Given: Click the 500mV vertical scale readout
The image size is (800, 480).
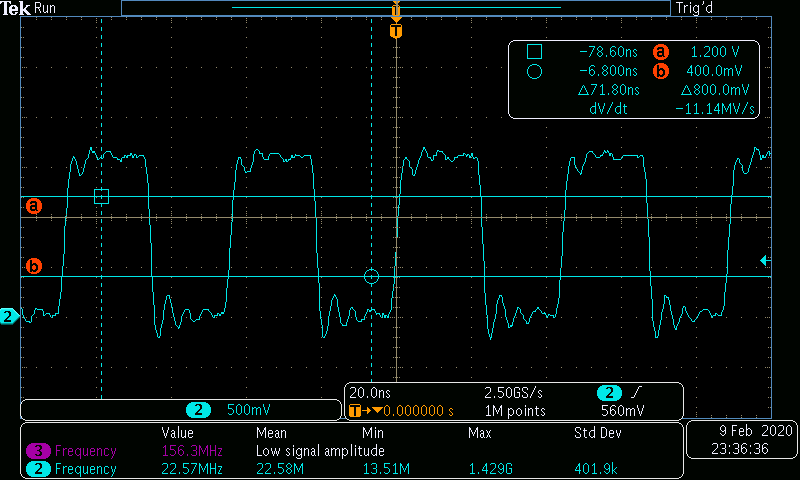Looking at the screenshot, I should point(248,410).
